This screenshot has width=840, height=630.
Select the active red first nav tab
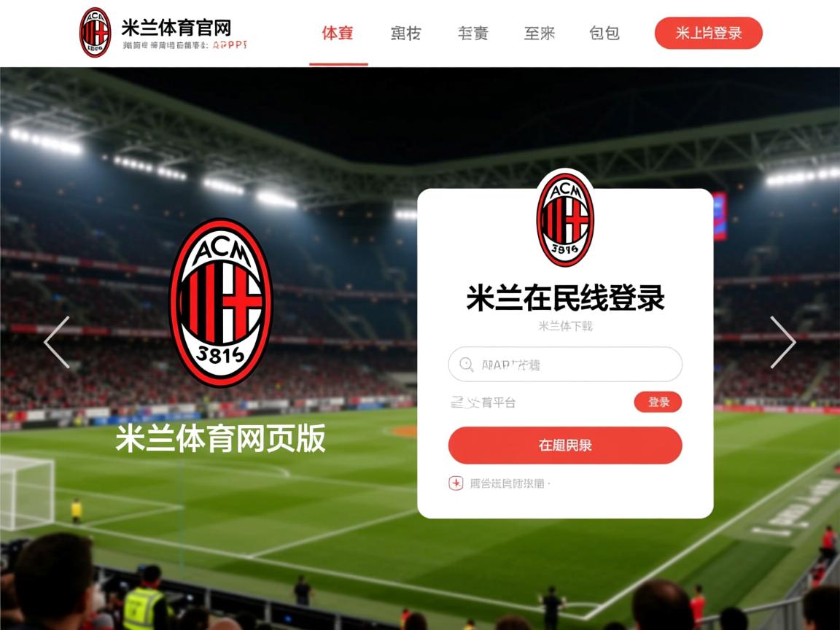tap(338, 34)
